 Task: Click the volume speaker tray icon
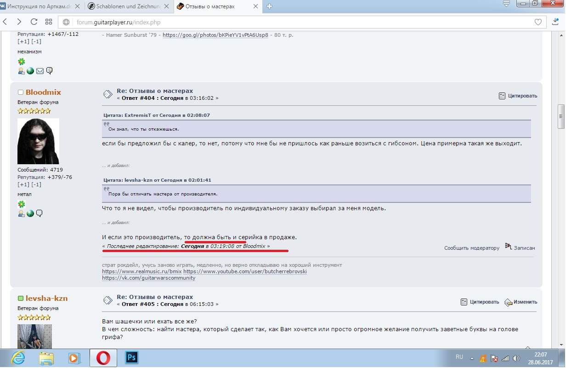(x=516, y=358)
